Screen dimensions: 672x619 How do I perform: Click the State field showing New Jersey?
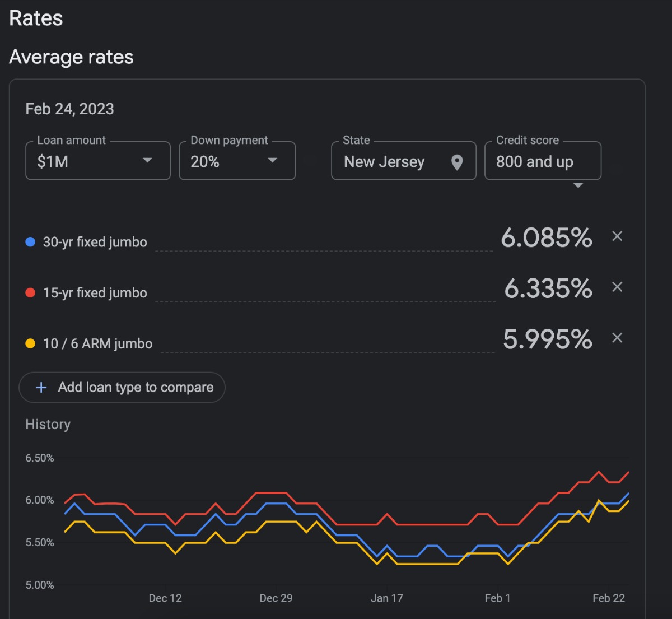point(392,161)
